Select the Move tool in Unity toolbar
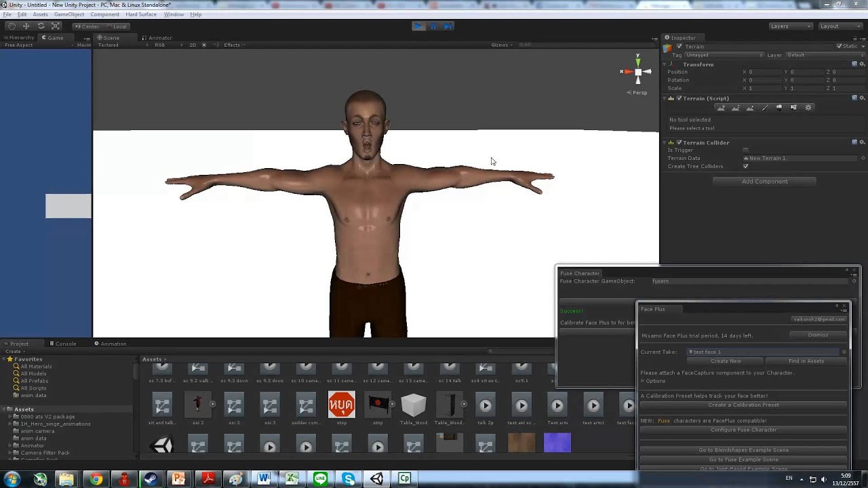 click(26, 26)
